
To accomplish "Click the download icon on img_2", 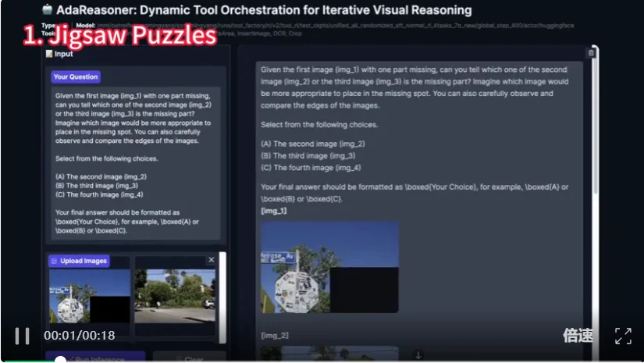I will pyautogui.click(x=418, y=354).
